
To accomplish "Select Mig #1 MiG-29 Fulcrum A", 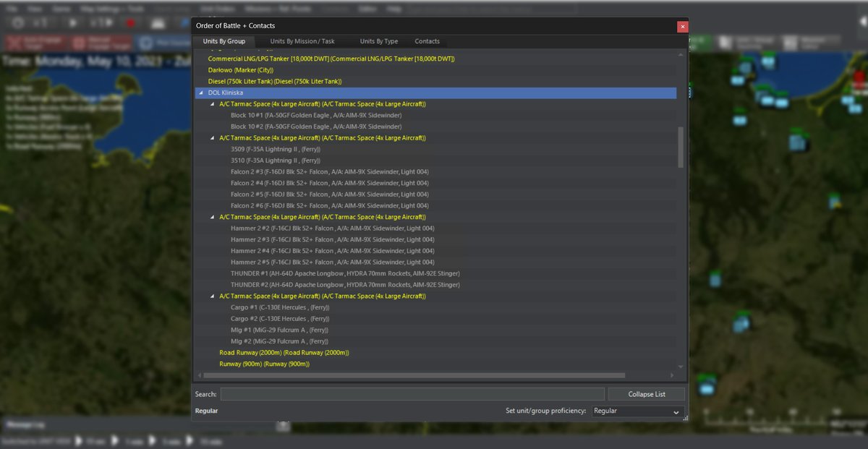I will pyautogui.click(x=435, y=330).
